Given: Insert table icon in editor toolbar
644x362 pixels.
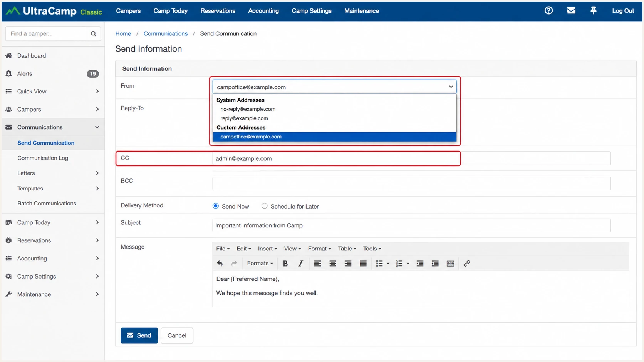Looking at the screenshot, I should 450,264.
